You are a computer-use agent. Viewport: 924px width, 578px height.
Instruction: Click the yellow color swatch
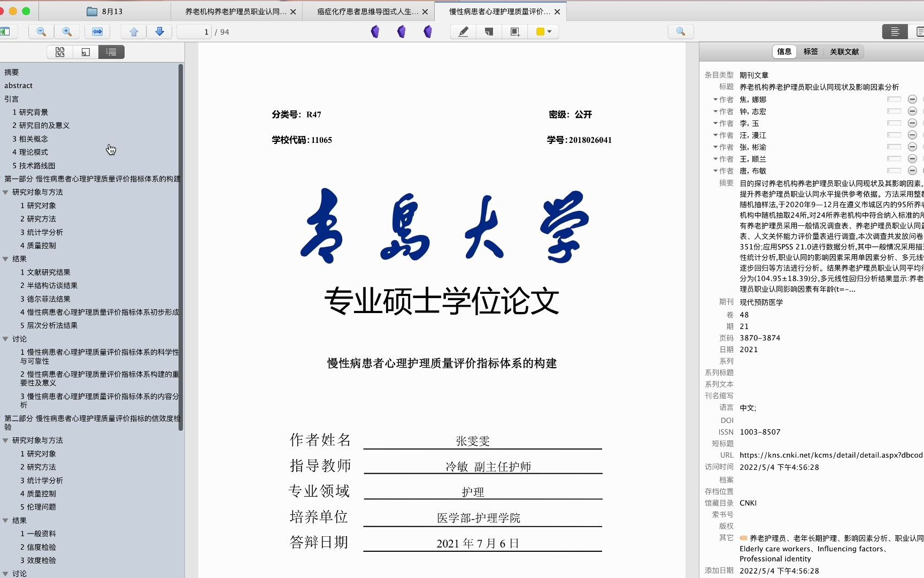point(540,32)
